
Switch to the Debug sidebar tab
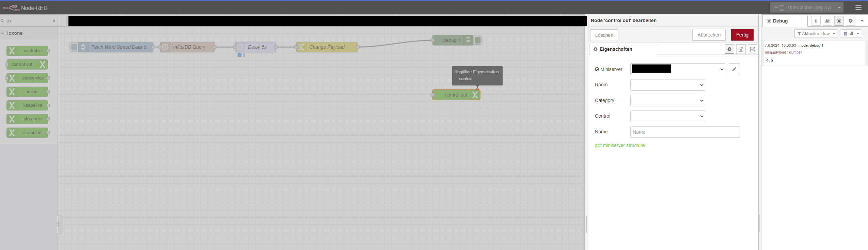pos(785,21)
